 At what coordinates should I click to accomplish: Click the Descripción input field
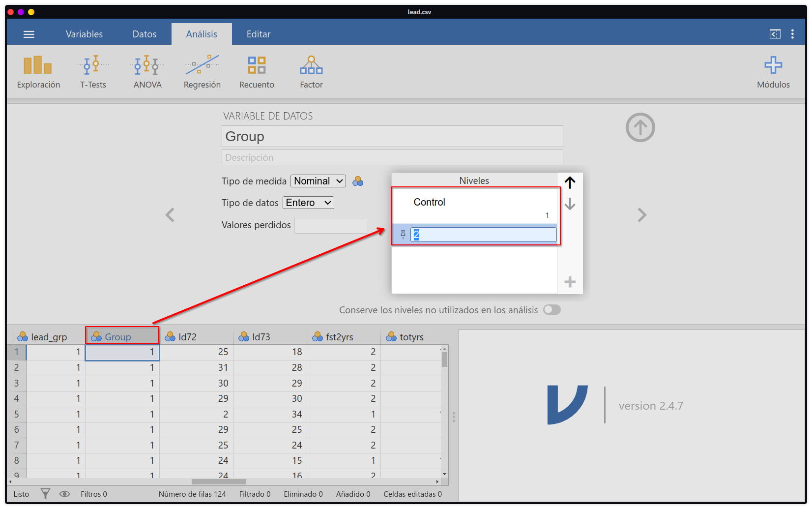pyautogui.click(x=392, y=157)
